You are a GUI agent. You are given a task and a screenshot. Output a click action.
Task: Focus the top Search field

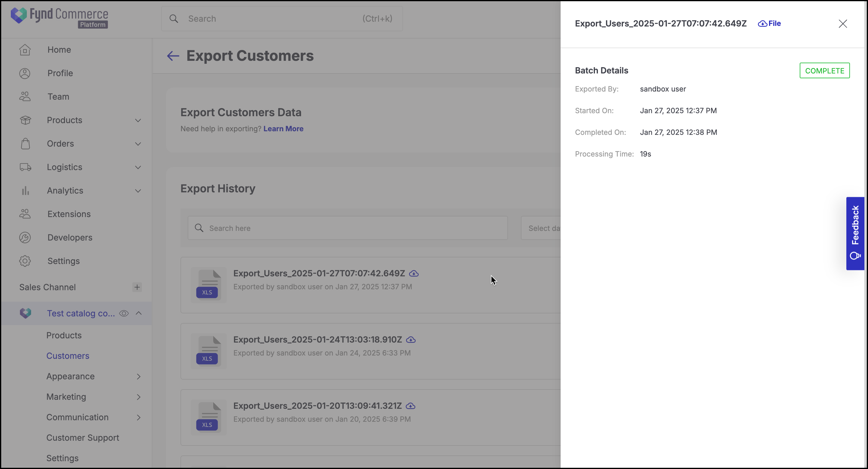tap(282, 19)
